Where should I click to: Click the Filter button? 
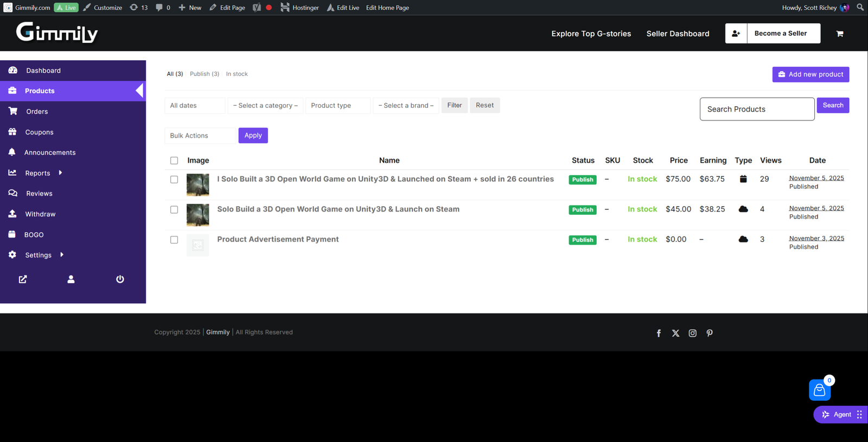pos(455,105)
